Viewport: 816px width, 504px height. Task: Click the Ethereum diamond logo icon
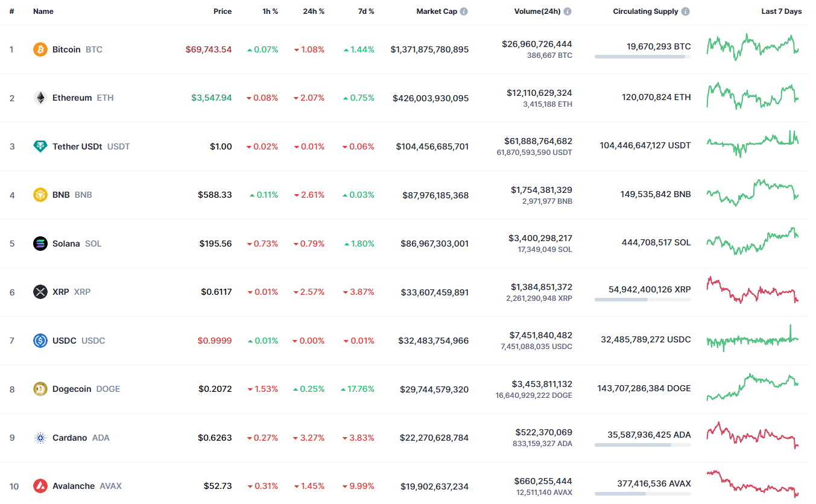tap(40, 98)
